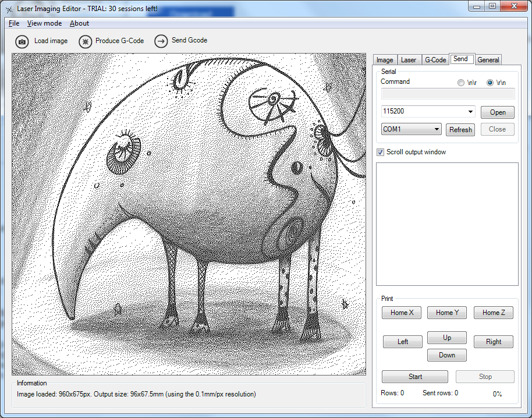Switch to the General tab

click(x=488, y=60)
